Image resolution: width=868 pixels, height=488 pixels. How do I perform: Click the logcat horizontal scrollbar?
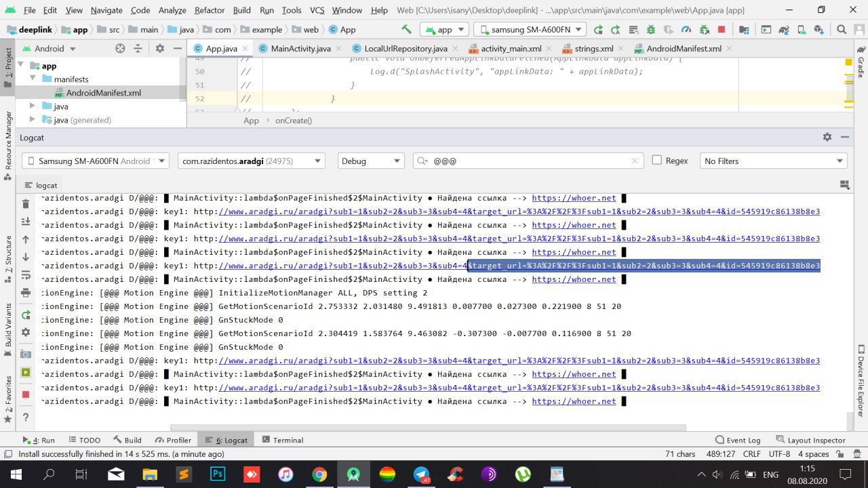[x=428, y=428]
